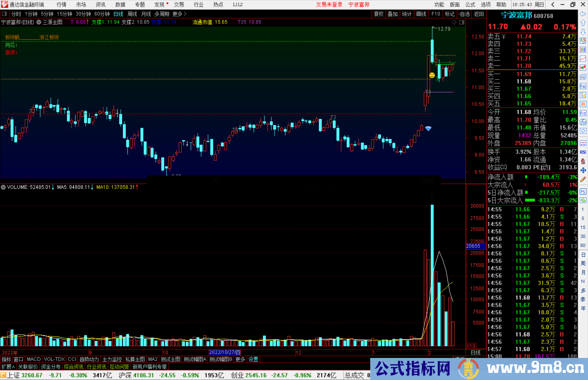The image size is (588, 380).
Task: Click the RSI indicator sidebar icon
Action: tap(583, 152)
